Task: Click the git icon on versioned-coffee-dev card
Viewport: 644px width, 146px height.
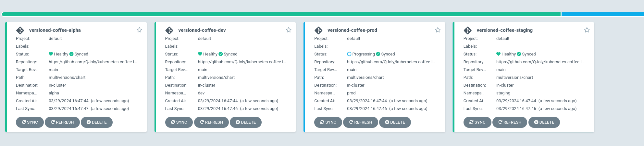Action: click(169, 30)
